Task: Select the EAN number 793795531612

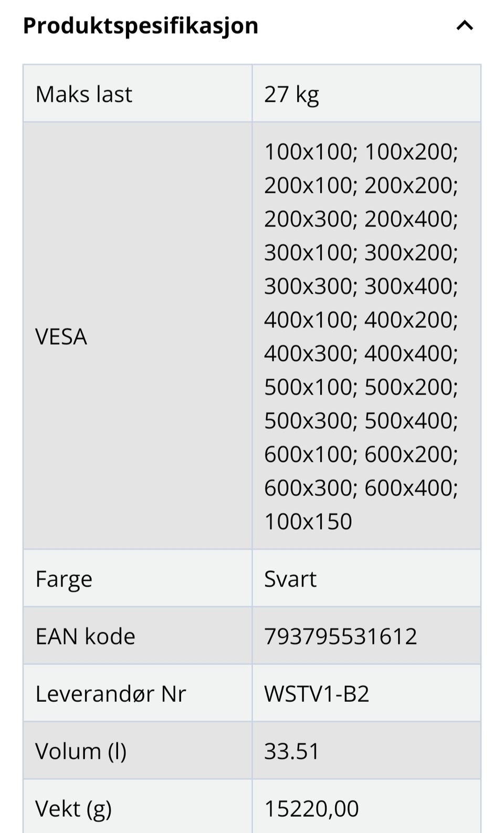Action: (x=340, y=636)
